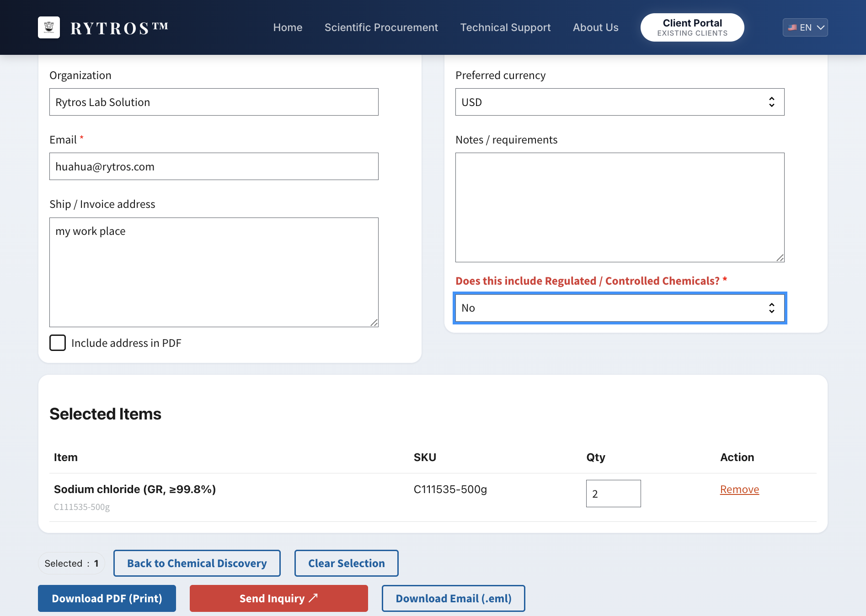Open the Client Portal button
The image size is (866, 616).
click(692, 27)
